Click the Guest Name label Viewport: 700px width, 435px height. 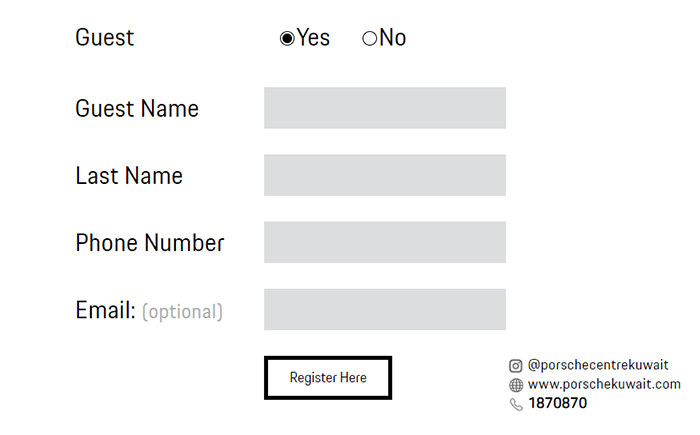pyautogui.click(x=137, y=108)
